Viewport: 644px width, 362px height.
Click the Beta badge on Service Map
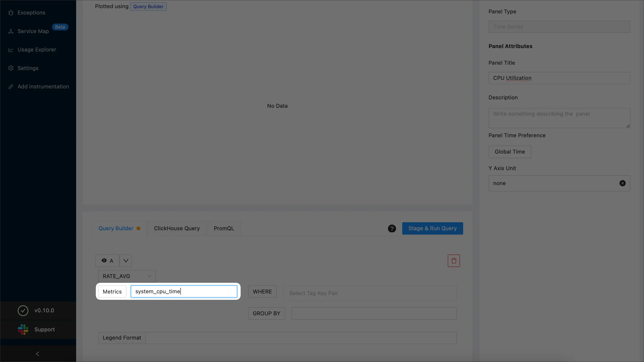pos(60,27)
